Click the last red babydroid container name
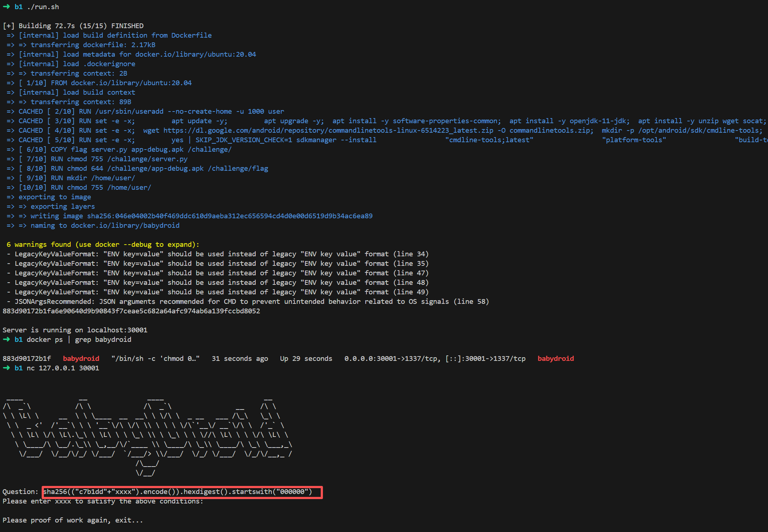 click(x=555, y=358)
